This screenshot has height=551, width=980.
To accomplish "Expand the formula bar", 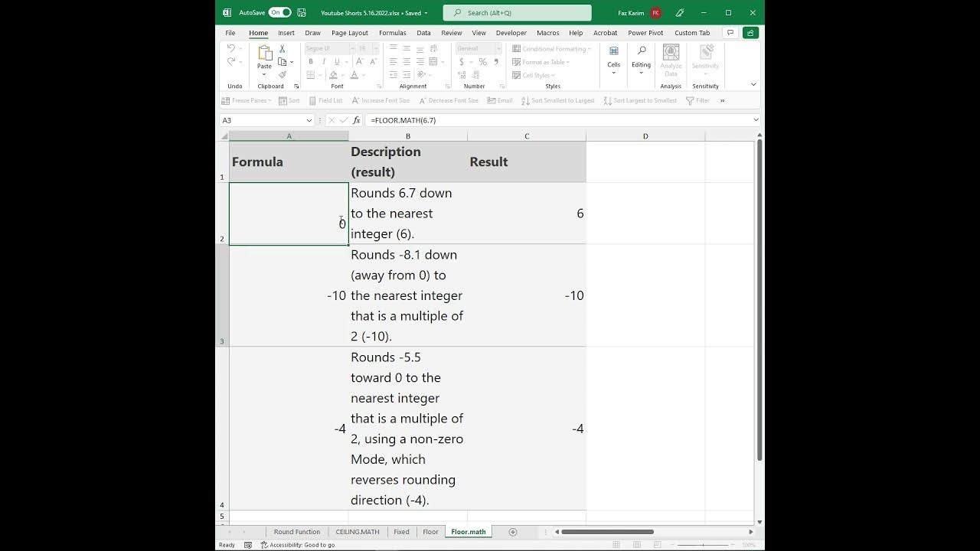I will [x=756, y=120].
